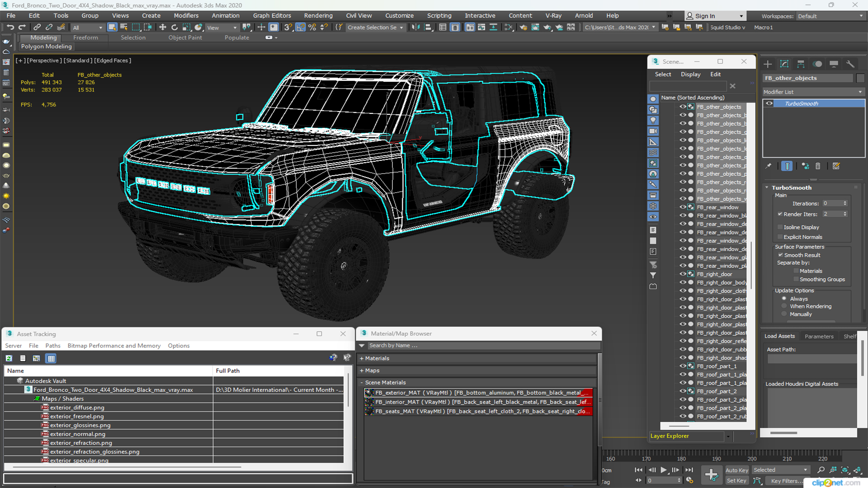This screenshot has width=868, height=488.
Task: Click the Search by Name field in Material Browser
Action: click(483, 346)
